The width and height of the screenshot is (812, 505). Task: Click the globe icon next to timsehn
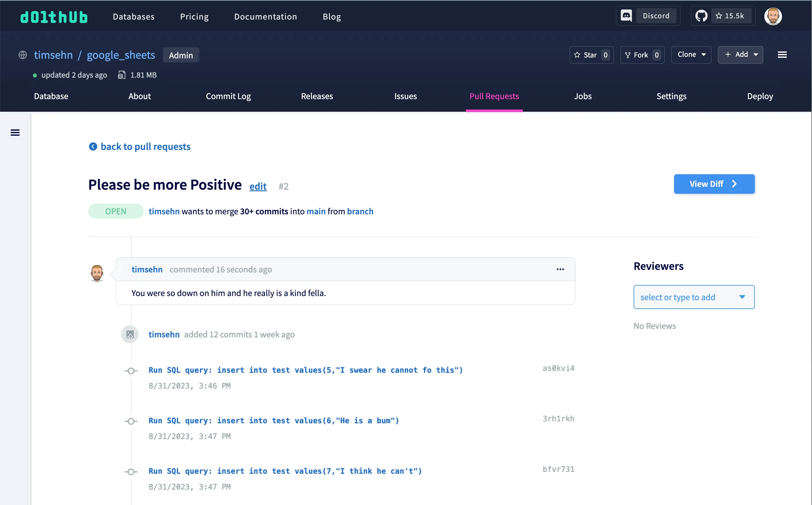click(23, 55)
